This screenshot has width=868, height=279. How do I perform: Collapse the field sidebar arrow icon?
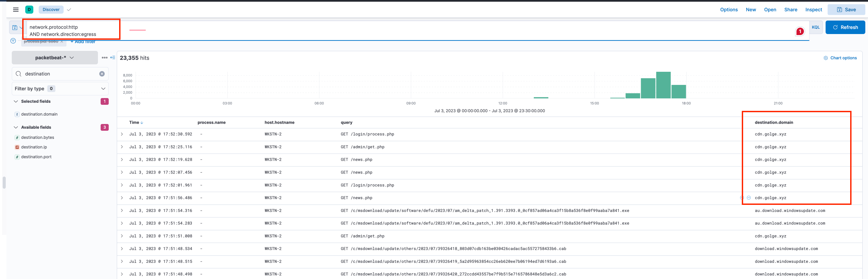point(113,58)
